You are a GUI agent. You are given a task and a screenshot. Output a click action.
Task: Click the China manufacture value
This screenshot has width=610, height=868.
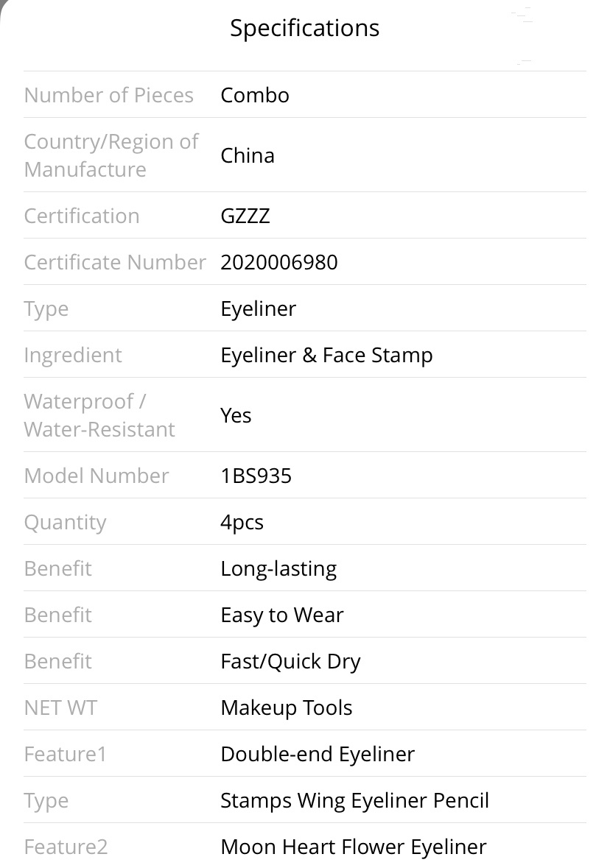click(x=247, y=155)
